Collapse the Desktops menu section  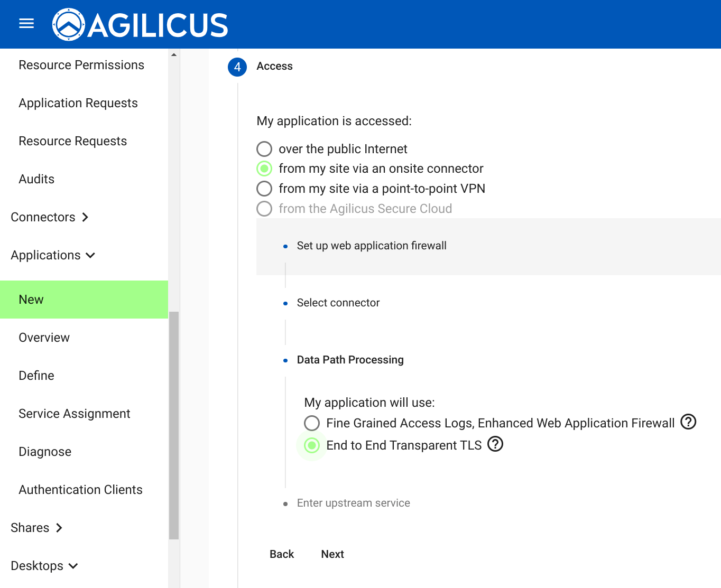44,566
